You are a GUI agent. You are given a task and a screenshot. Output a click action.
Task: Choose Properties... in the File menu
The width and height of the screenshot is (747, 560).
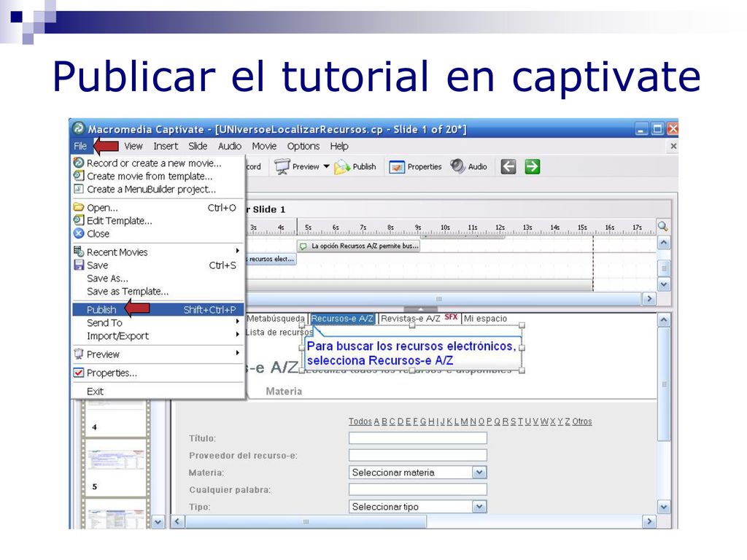pyautogui.click(x=158, y=373)
